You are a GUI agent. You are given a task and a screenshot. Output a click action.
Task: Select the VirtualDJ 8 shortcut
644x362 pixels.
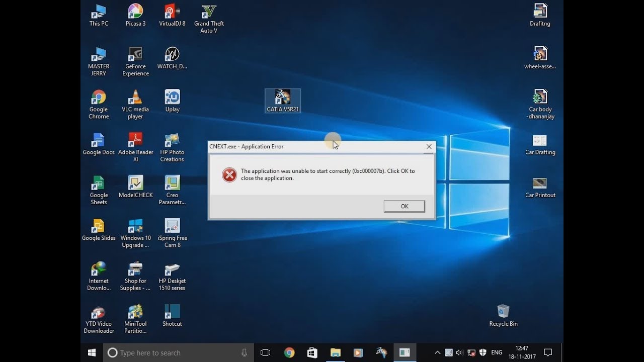click(172, 15)
